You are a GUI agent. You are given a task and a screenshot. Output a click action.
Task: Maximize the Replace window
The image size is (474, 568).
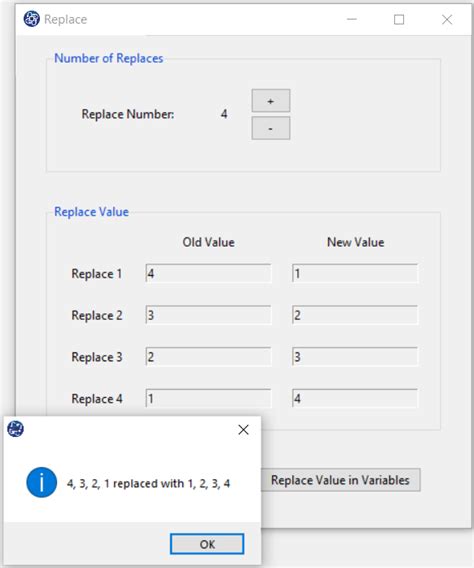click(399, 20)
